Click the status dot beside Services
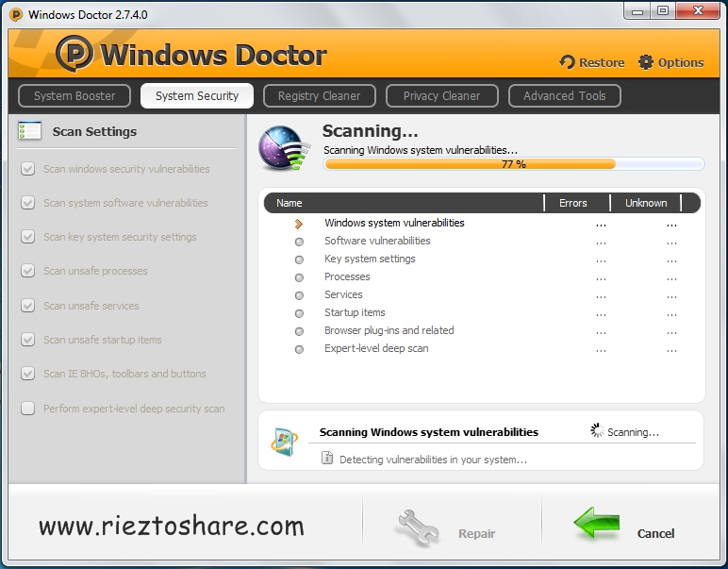Image resolution: width=728 pixels, height=569 pixels. click(x=299, y=295)
